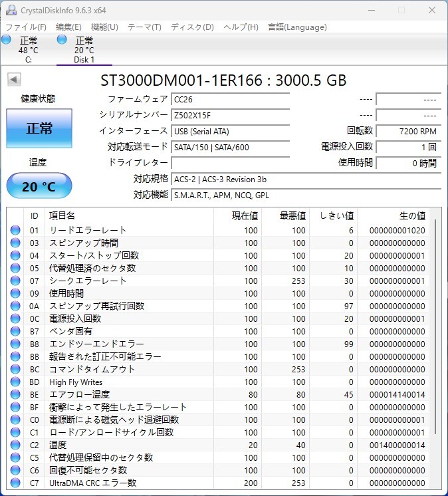The height and width of the screenshot is (496, 448).
Task: Click the 正常 health status button
Action: click(39, 128)
